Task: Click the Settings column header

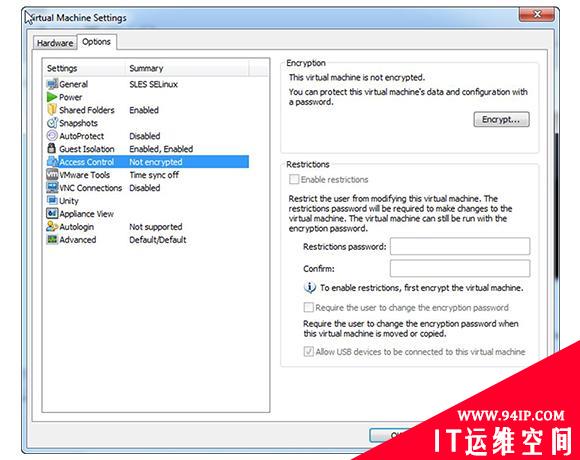Action: (x=62, y=68)
